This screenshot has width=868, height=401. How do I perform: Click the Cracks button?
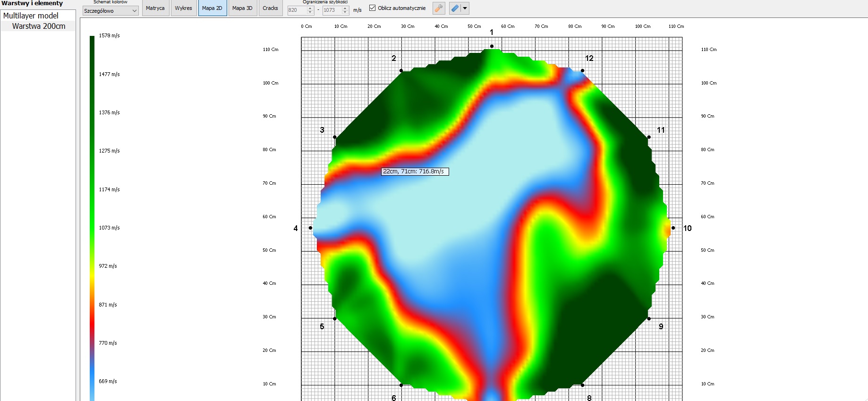click(270, 8)
